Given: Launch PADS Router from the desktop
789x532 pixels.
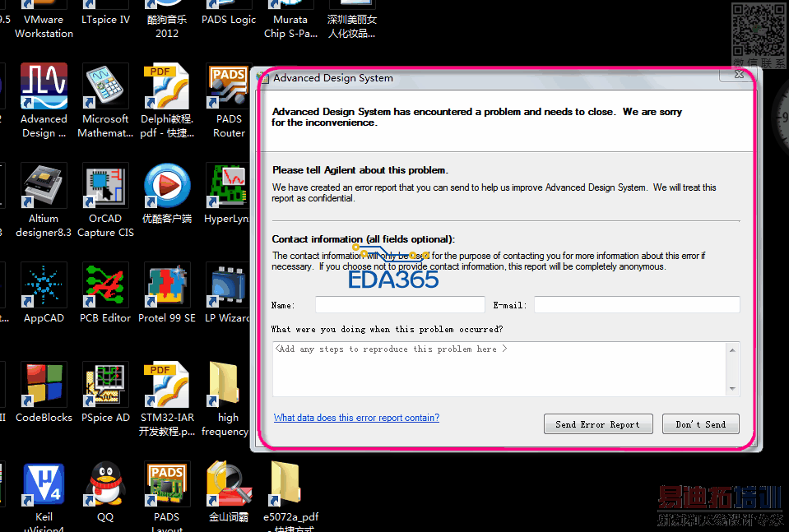Looking at the screenshot, I should point(229,100).
